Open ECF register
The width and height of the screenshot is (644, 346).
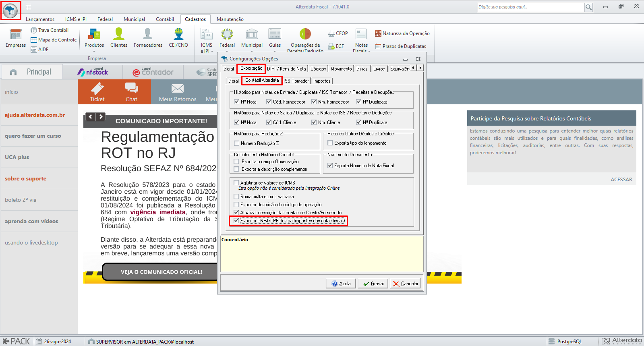coord(336,46)
